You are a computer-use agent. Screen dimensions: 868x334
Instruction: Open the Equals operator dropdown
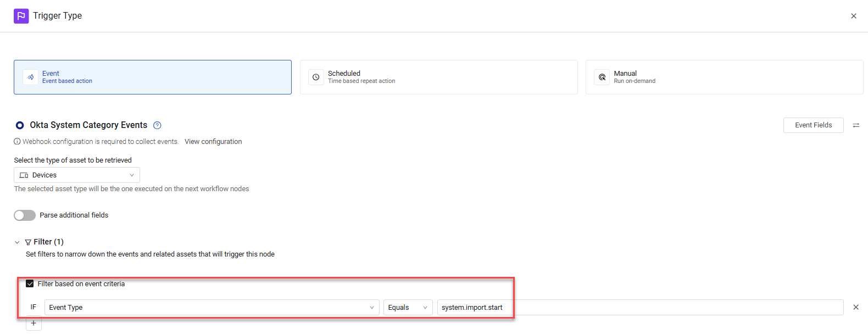408,307
